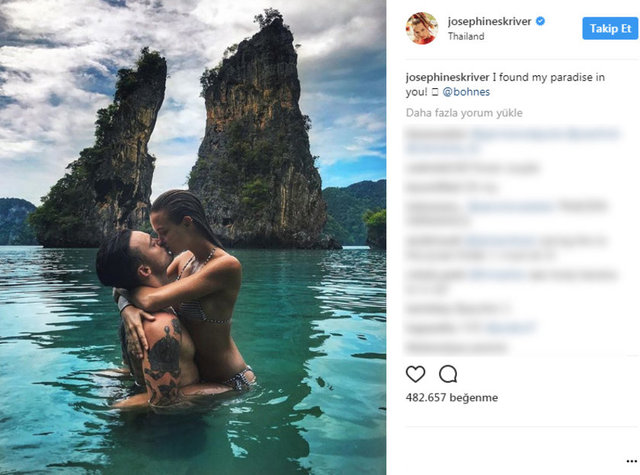View the 482.657 beğenme likes list

click(451, 397)
